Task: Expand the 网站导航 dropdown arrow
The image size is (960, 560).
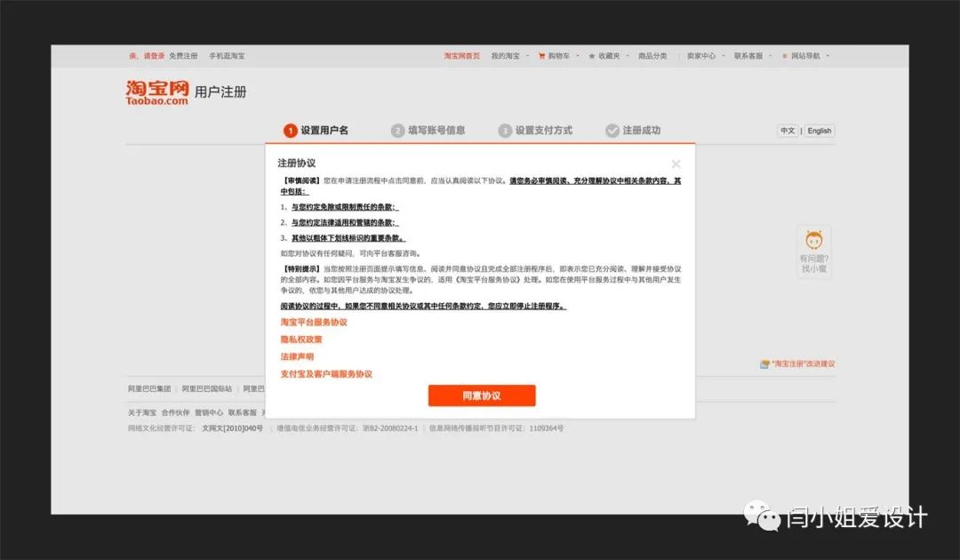Action: (x=828, y=56)
